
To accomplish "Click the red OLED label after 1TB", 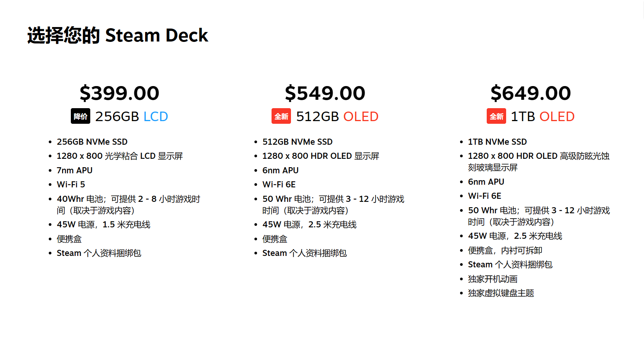I will 557,117.
